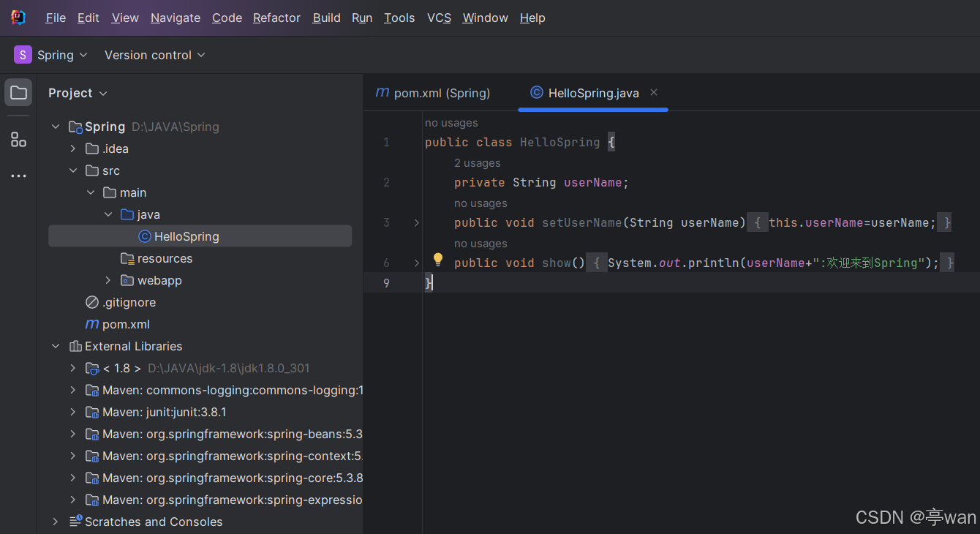Click the External Libraries icon
Image resolution: width=980 pixels, height=534 pixels.
[x=75, y=346]
